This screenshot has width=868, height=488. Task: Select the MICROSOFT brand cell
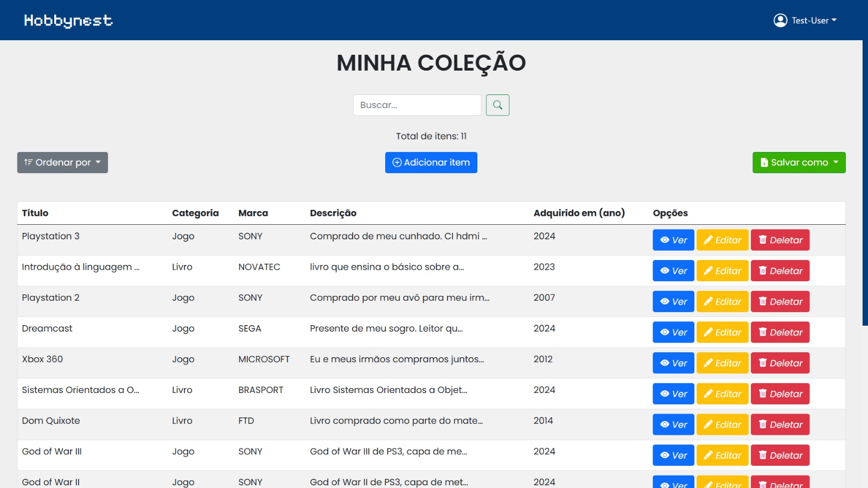pyautogui.click(x=264, y=359)
